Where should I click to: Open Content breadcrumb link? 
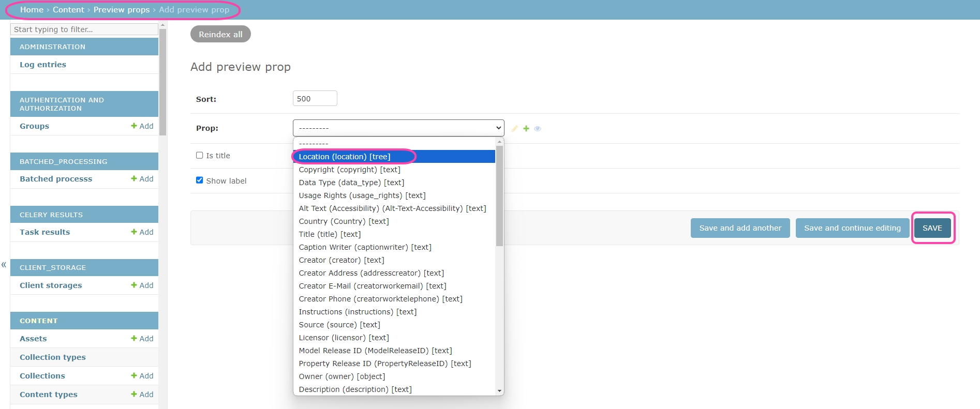(x=68, y=10)
